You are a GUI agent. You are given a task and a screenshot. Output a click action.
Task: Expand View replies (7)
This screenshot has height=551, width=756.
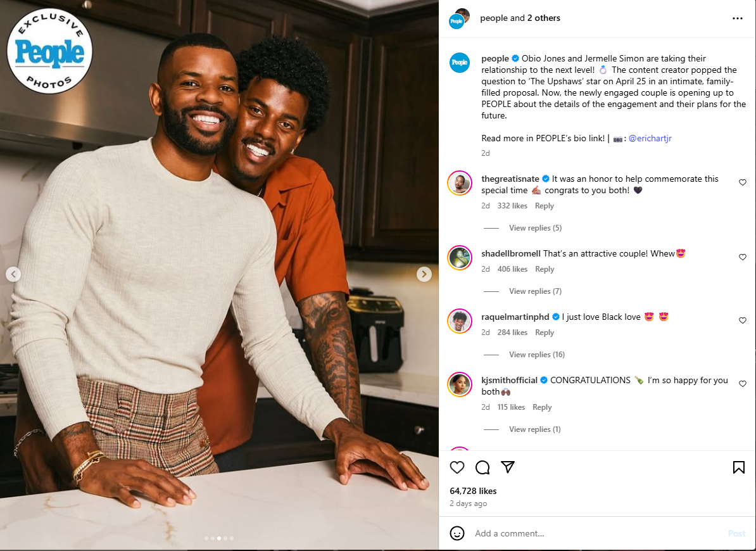[x=535, y=291]
